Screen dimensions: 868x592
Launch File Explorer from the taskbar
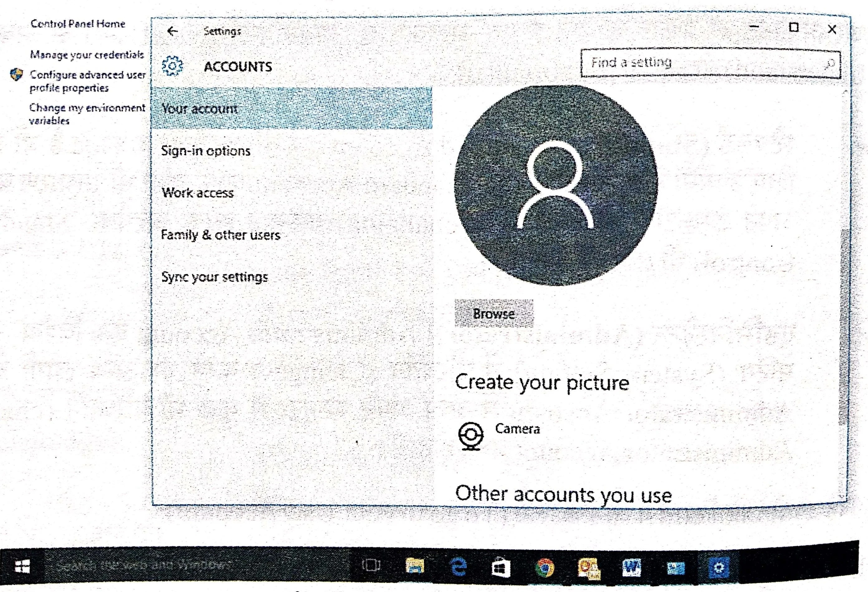tap(415, 566)
